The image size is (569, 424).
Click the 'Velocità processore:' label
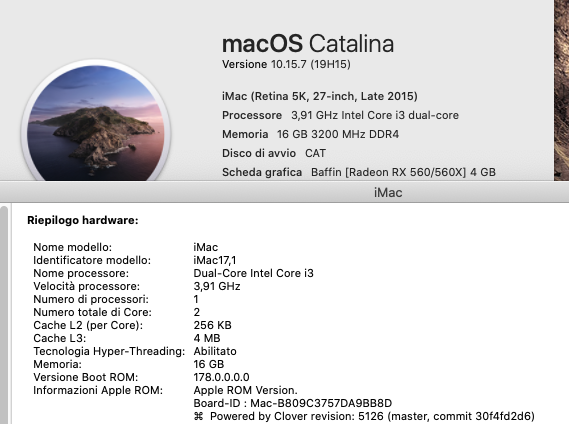click(x=86, y=286)
